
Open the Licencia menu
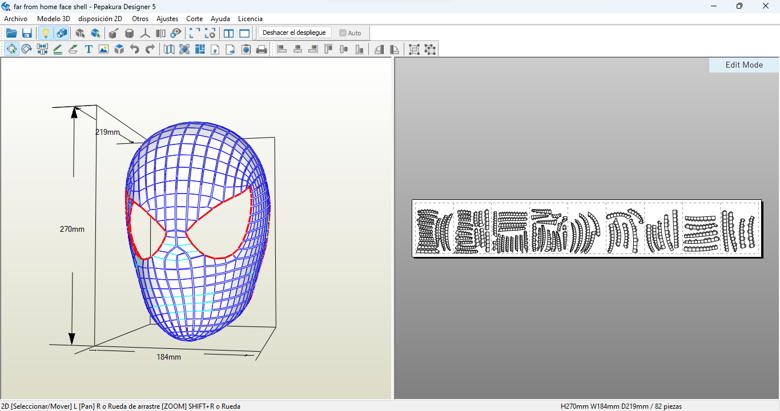tap(250, 18)
